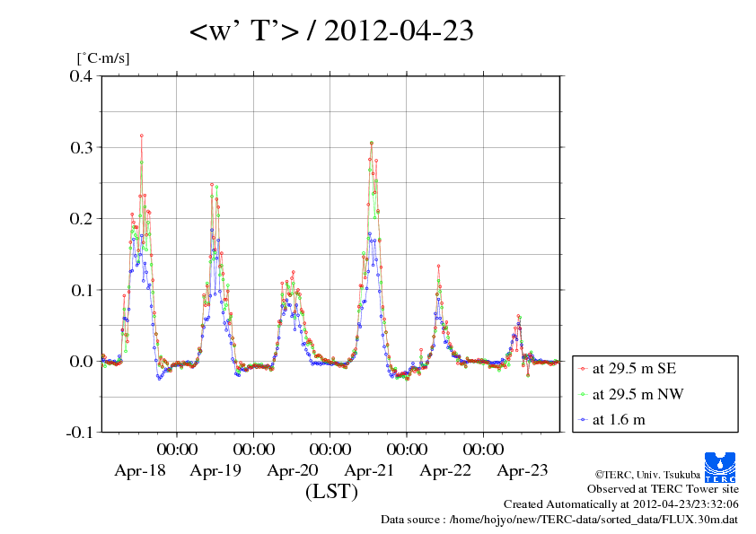Click the data source file path text
The image size is (756, 534).
[560, 520]
